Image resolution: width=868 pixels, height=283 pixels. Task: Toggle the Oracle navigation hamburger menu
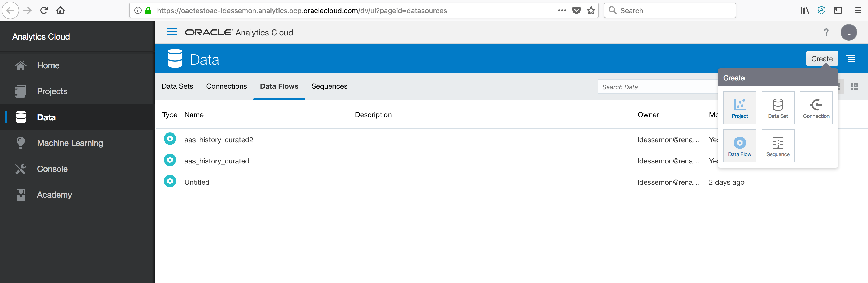coord(172,32)
